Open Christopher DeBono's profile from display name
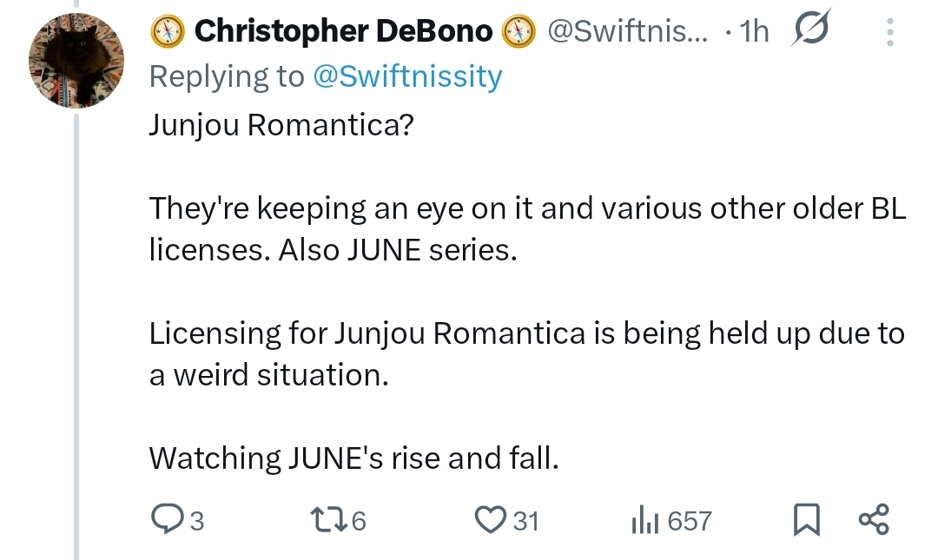Viewport: 938px width, 560px height. tap(344, 32)
